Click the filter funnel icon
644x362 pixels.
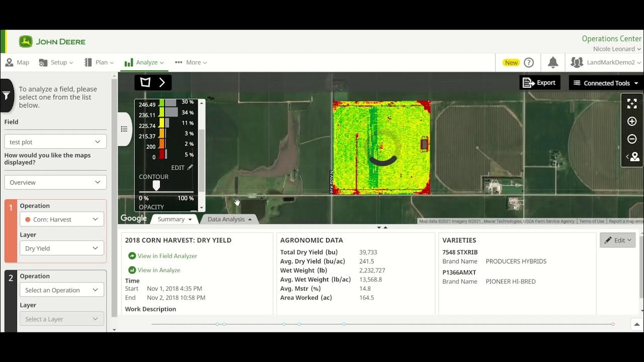coord(7,95)
